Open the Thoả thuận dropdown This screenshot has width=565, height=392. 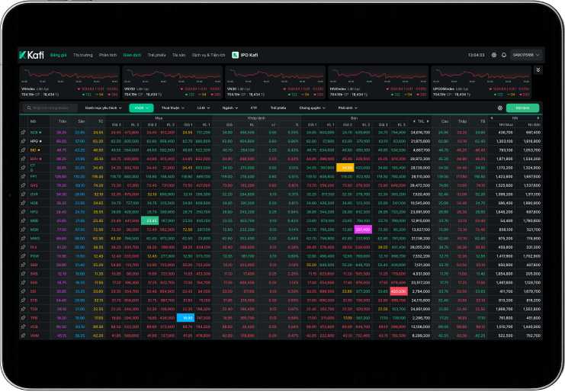(173, 108)
